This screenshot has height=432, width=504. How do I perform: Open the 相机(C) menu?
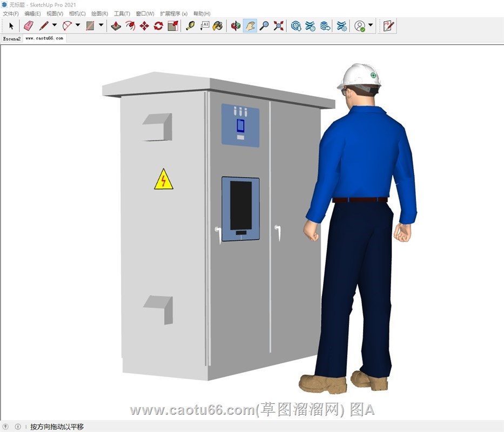(77, 13)
